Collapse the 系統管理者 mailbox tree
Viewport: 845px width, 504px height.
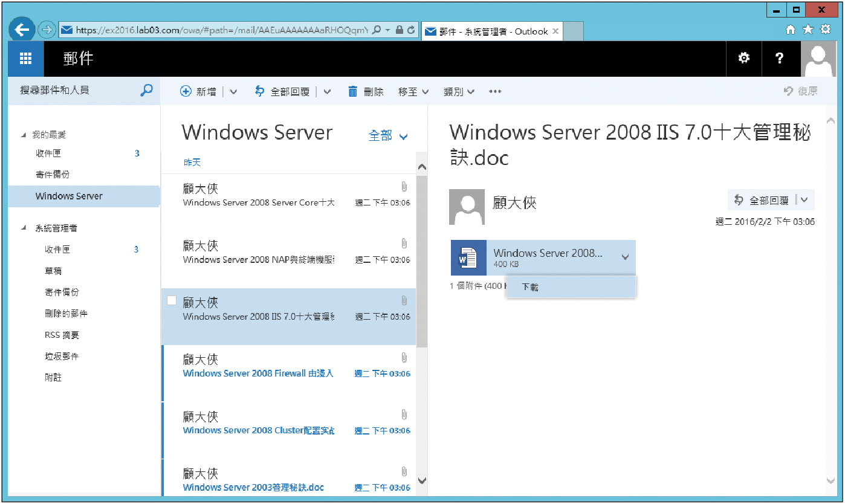[x=24, y=228]
